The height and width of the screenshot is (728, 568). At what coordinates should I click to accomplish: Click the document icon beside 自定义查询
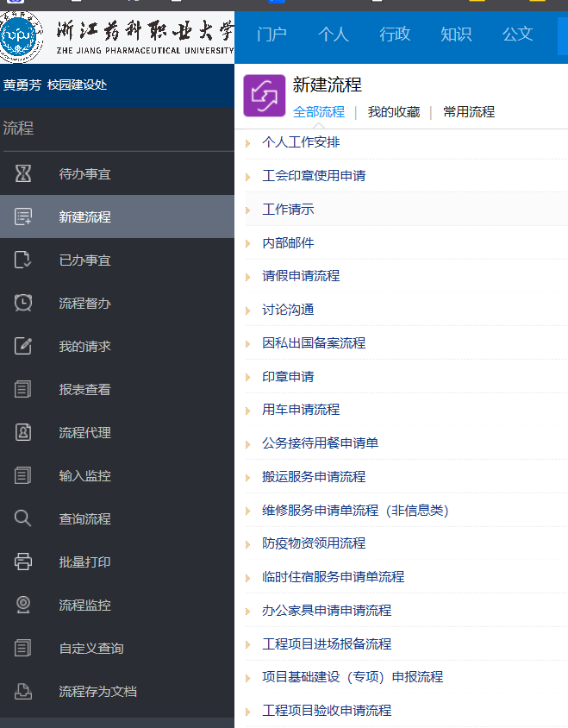(x=23, y=648)
